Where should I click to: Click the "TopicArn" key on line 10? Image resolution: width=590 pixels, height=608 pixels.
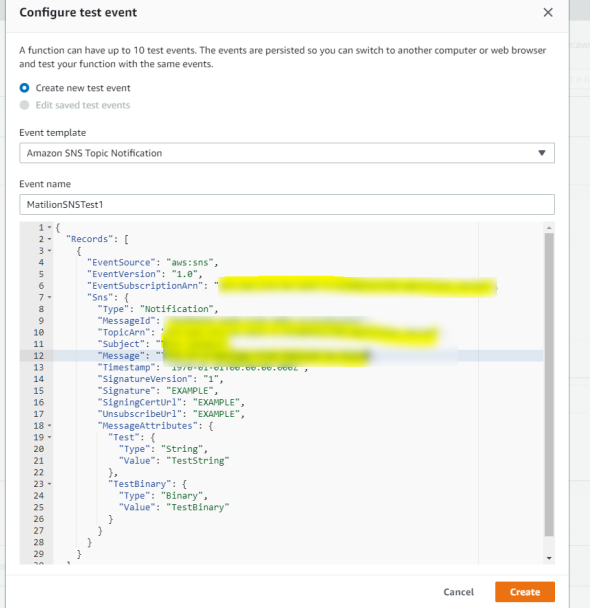(124, 332)
